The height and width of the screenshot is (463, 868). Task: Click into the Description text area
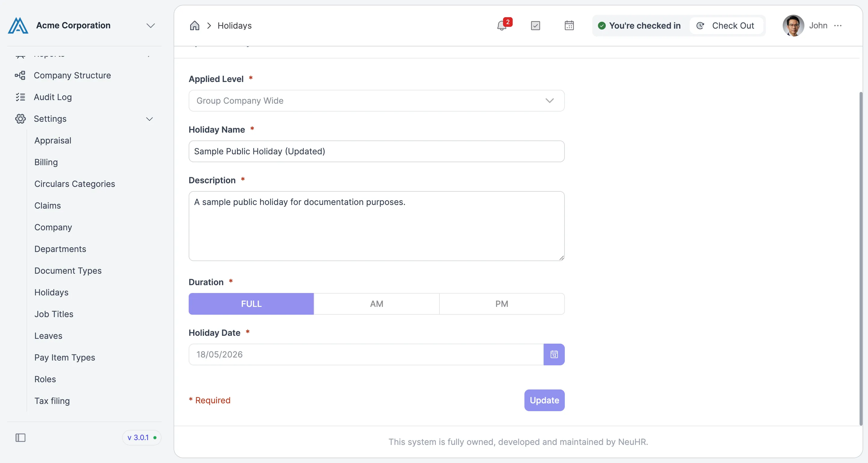tap(376, 226)
